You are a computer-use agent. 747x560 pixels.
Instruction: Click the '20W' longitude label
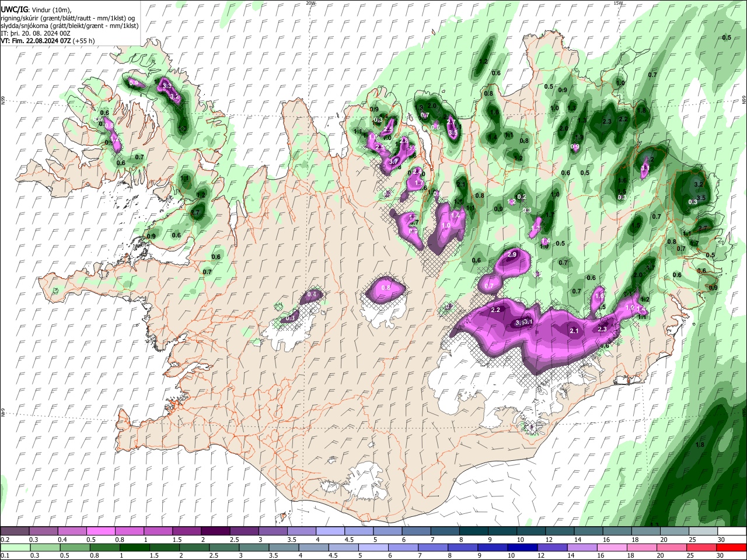(310, 3)
